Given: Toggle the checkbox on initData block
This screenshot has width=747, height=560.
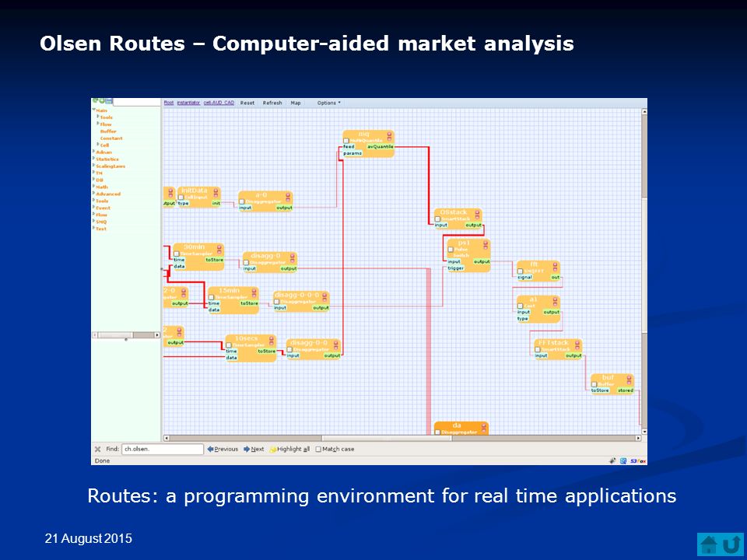Looking at the screenshot, I should pyautogui.click(x=181, y=197).
